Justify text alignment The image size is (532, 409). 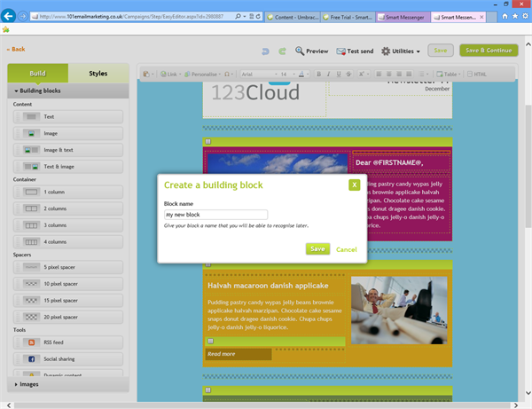click(x=409, y=74)
